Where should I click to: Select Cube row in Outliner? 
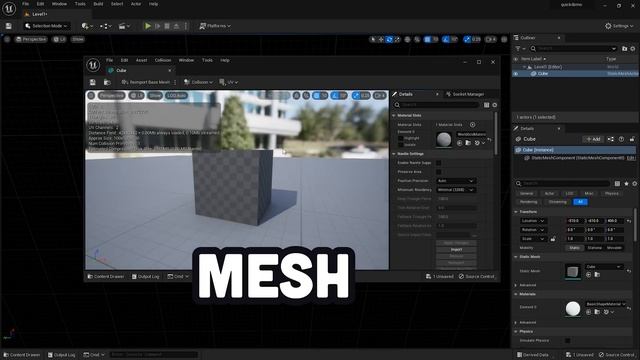click(576, 74)
